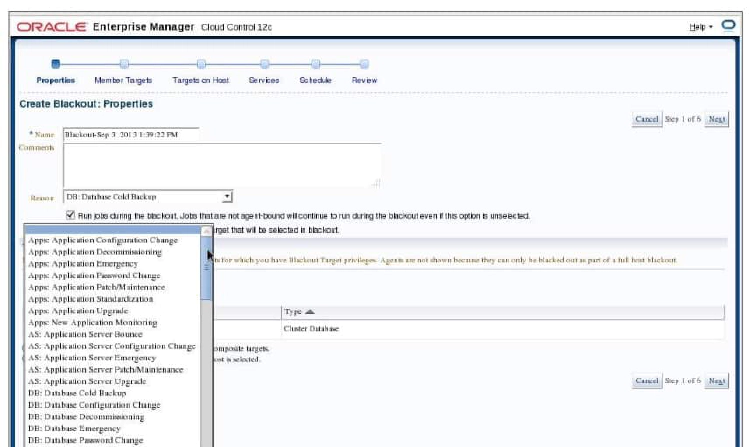Click the upper Cancel button
Viewport: 750px width, 447px height.
click(647, 119)
